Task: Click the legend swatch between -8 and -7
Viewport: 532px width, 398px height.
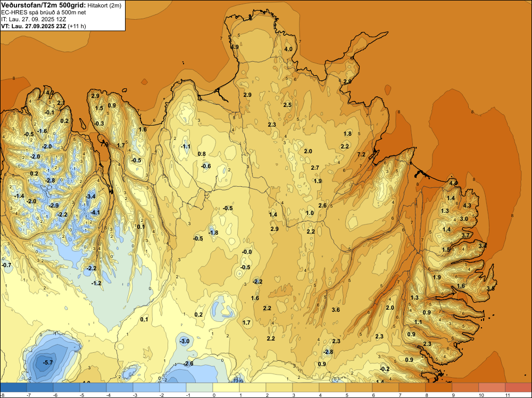Action: 13,387
